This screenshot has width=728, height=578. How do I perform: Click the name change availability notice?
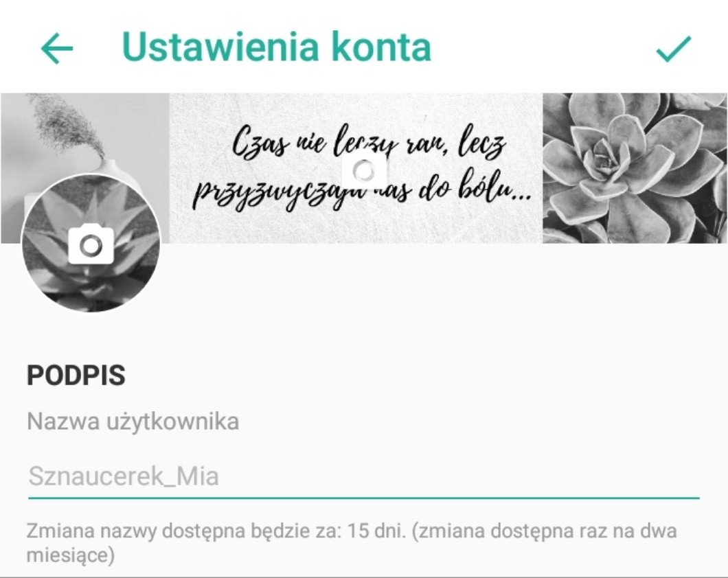pos(352,542)
